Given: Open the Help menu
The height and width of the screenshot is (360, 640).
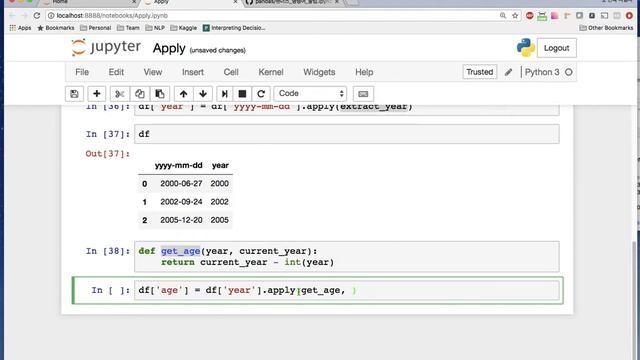Looking at the screenshot, I should (364, 72).
